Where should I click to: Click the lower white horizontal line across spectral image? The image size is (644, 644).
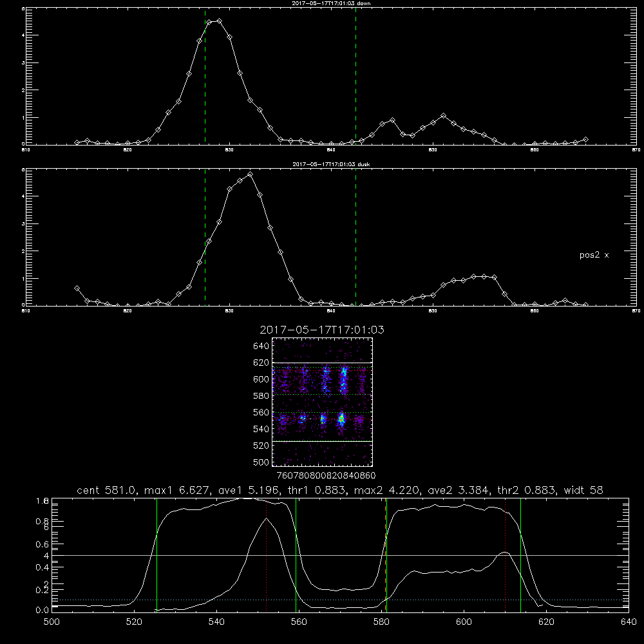point(323,442)
